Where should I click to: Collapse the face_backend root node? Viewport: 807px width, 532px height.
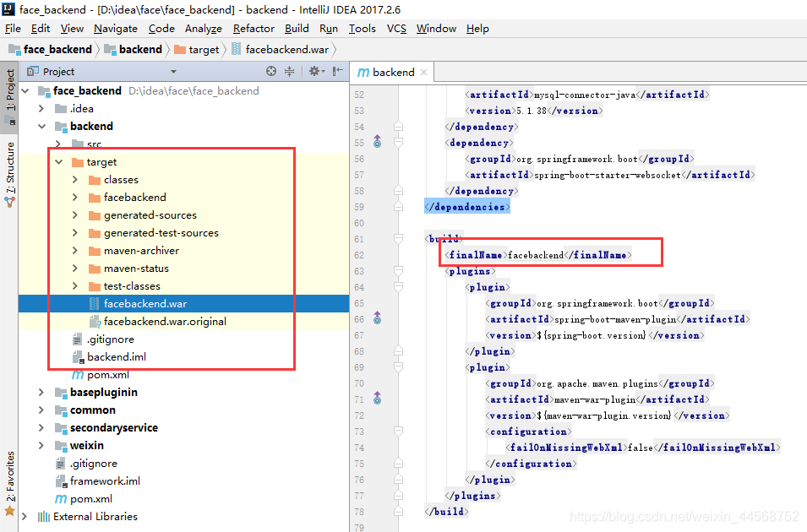click(25, 91)
